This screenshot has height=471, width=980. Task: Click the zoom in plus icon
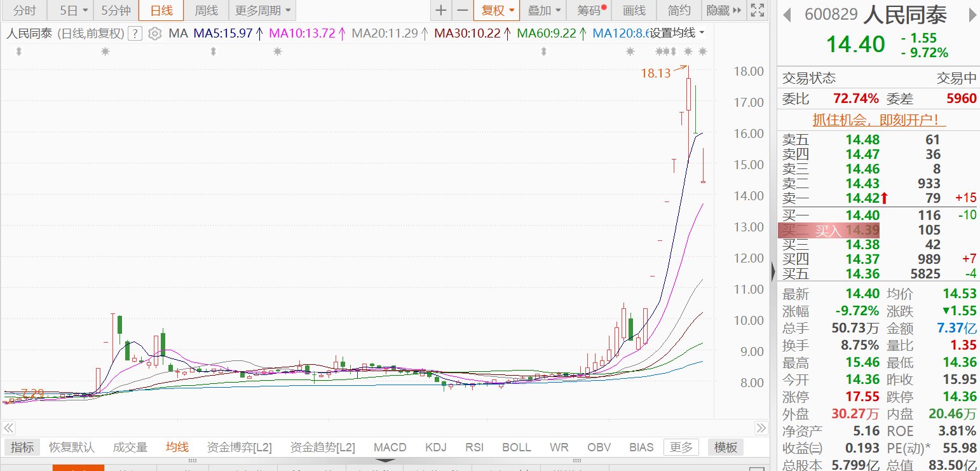click(x=441, y=10)
